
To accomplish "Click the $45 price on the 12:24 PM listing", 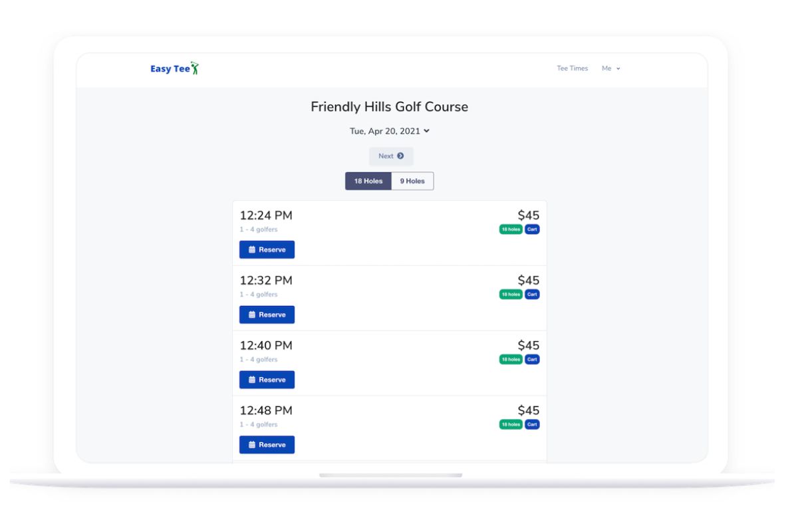I will 529,215.
